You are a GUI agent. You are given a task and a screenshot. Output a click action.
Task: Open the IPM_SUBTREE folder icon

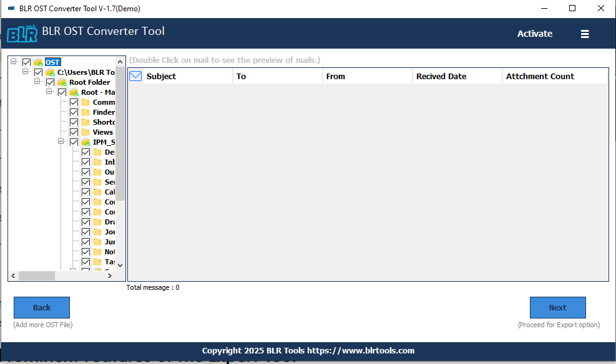pos(85,141)
